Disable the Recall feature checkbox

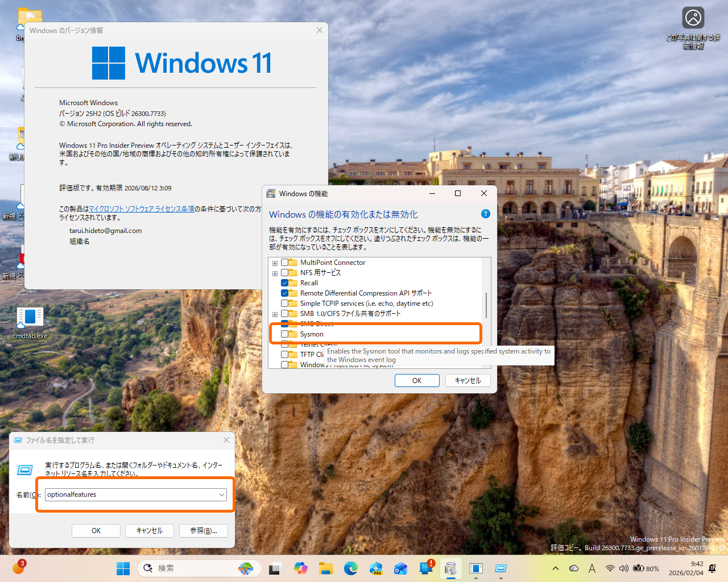pos(283,282)
